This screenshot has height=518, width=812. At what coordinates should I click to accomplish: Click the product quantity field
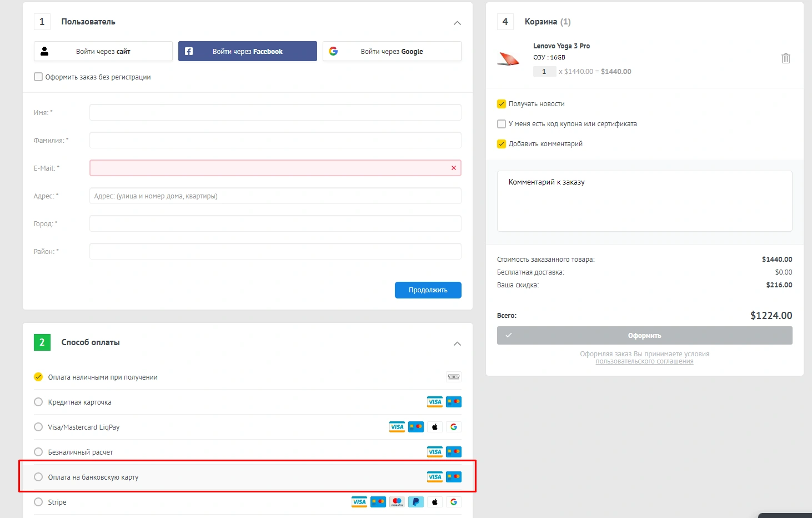[x=544, y=71]
